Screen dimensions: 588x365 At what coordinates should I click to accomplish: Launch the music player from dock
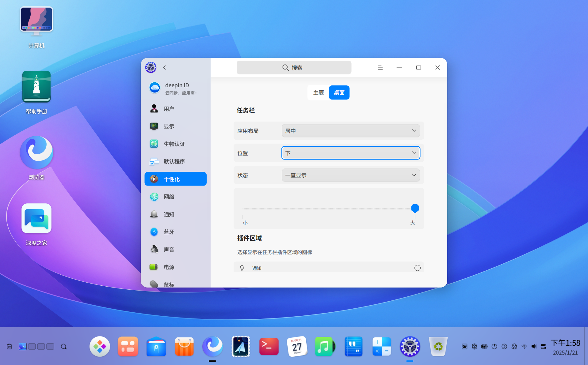[x=325, y=346]
